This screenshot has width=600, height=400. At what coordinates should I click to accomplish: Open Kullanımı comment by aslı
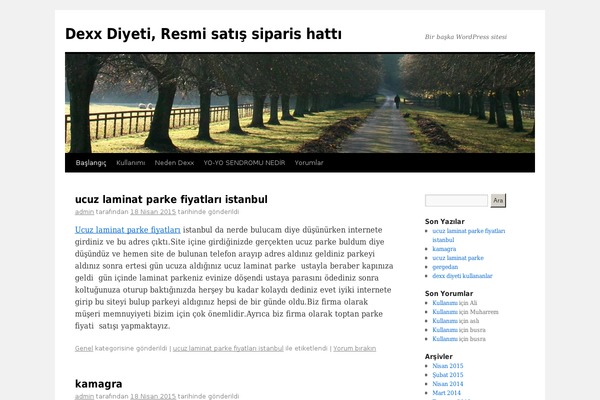click(x=445, y=321)
